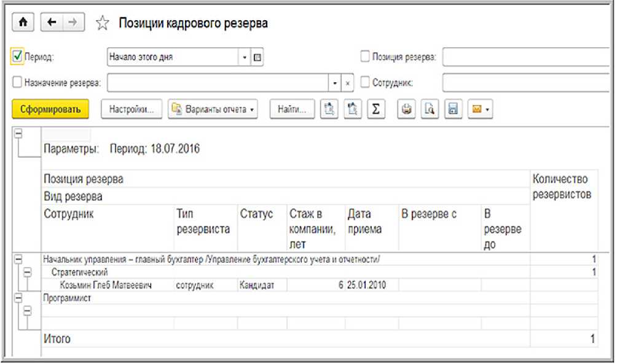The image size is (617, 364).
Task: Collapse the report parameters group at top
Action: tap(18, 134)
